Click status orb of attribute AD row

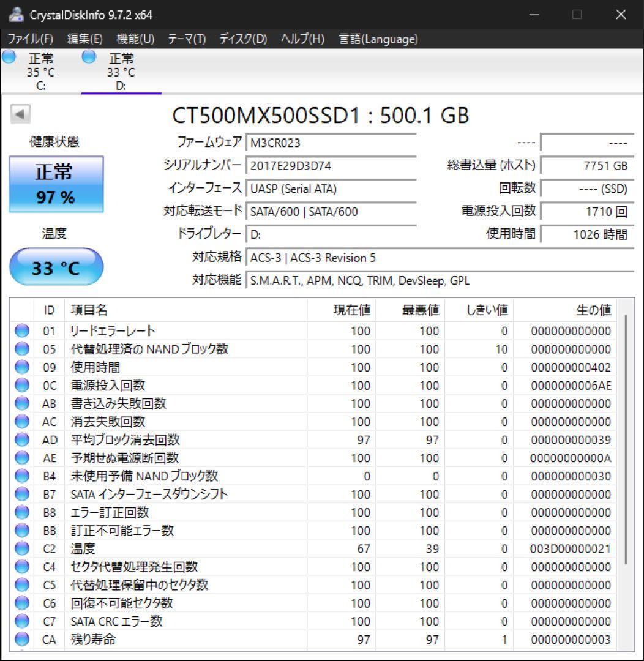pyautogui.click(x=22, y=439)
